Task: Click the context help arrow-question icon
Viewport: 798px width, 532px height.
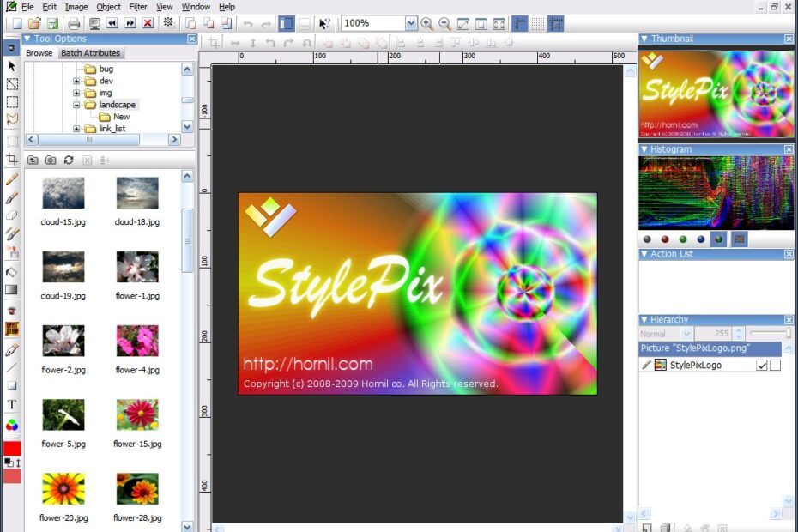Action: (x=324, y=23)
